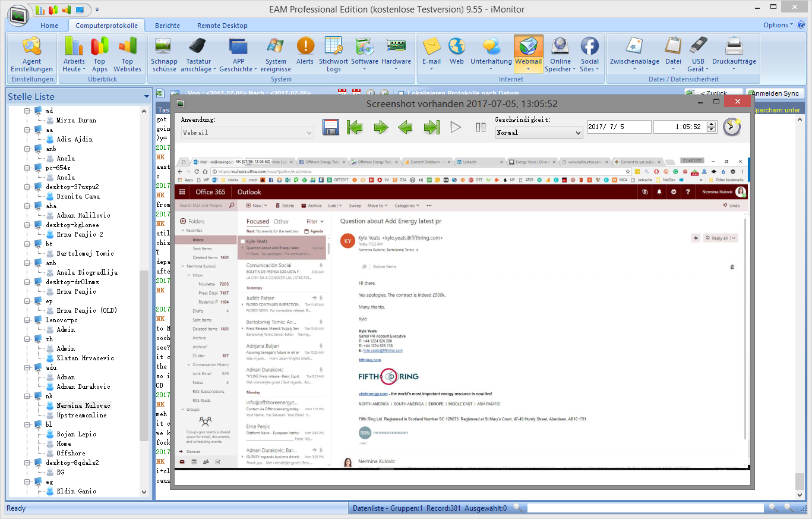Image resolution: width=812 pixels, height=519 pixels.
Task: Select Bartolomej Tomic in the user tree
Action: 85,253
